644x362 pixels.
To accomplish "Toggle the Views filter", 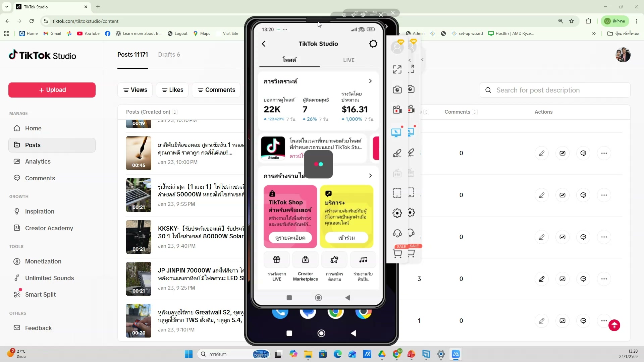I will (x=135, y=90).
